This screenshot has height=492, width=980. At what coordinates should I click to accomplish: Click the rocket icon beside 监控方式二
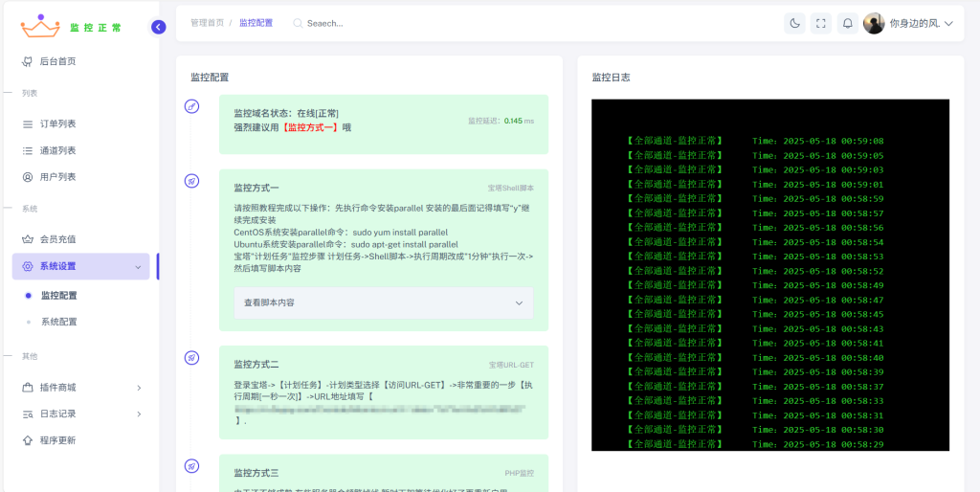pos(192,358)
